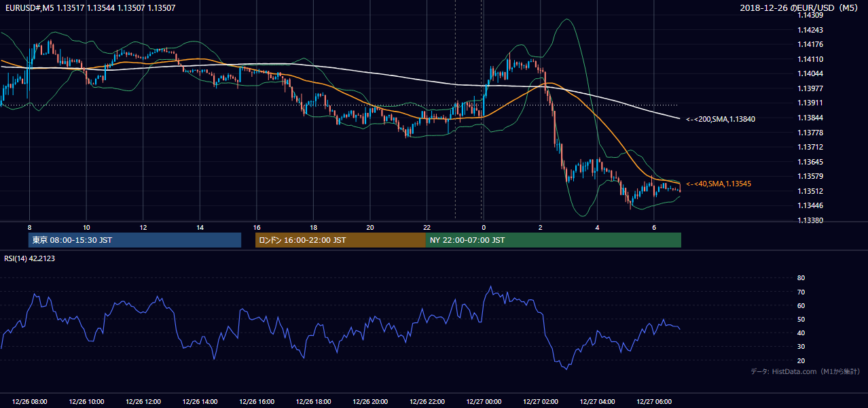This screenshot has width=868, height=408.
Task: Click the bottom date label 12/26 18:00
Action: 313,402
